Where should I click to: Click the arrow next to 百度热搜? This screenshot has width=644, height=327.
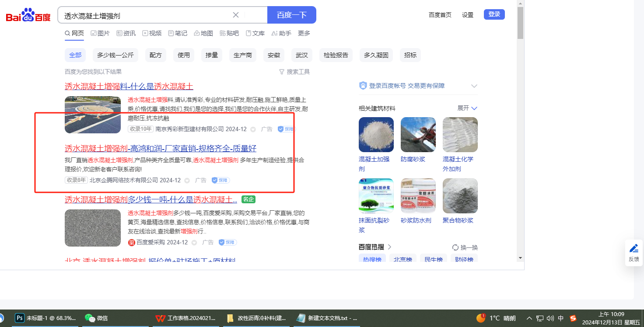(389, 247)
